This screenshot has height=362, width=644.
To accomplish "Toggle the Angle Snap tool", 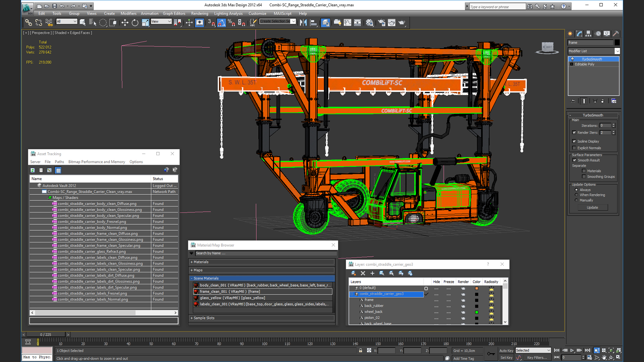I will coord(221,22).
